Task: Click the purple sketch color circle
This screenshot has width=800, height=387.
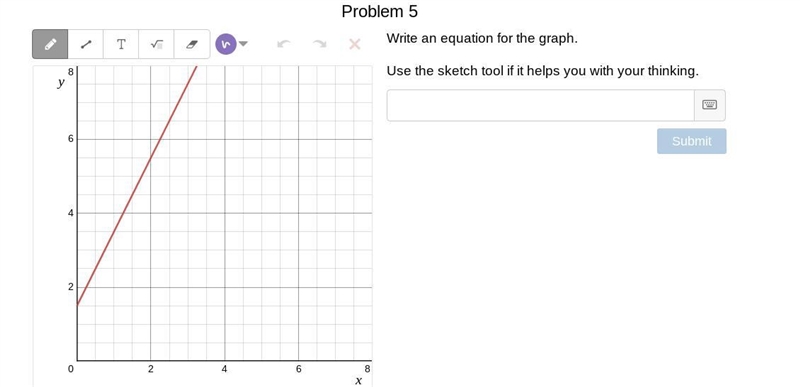Action: [x=226, y=44]
